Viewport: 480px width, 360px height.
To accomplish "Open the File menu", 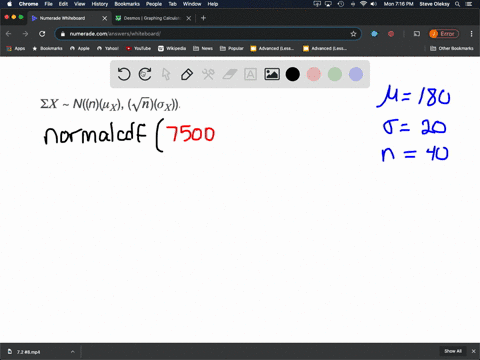I will coord(49,4).
